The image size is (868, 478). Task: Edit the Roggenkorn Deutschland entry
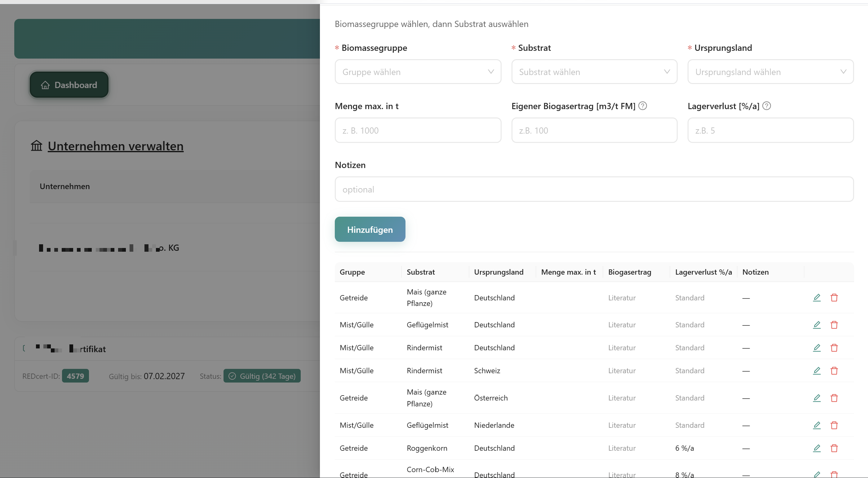[817, 448]
